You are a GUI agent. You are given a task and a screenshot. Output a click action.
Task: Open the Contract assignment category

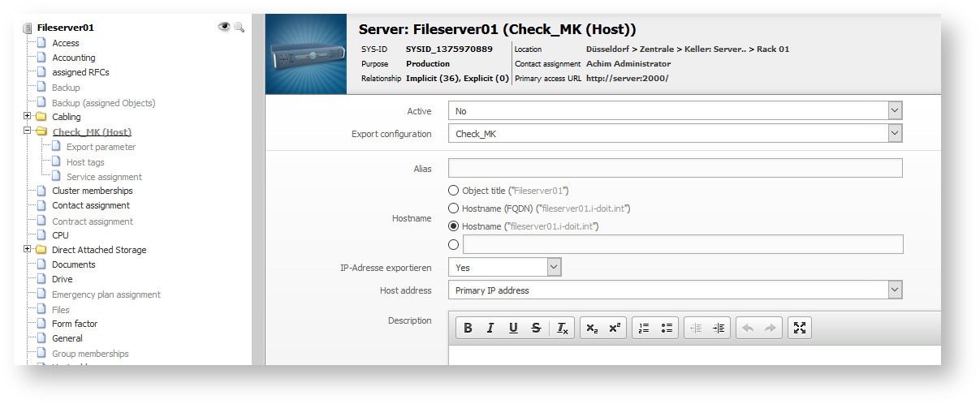(93, 221)
